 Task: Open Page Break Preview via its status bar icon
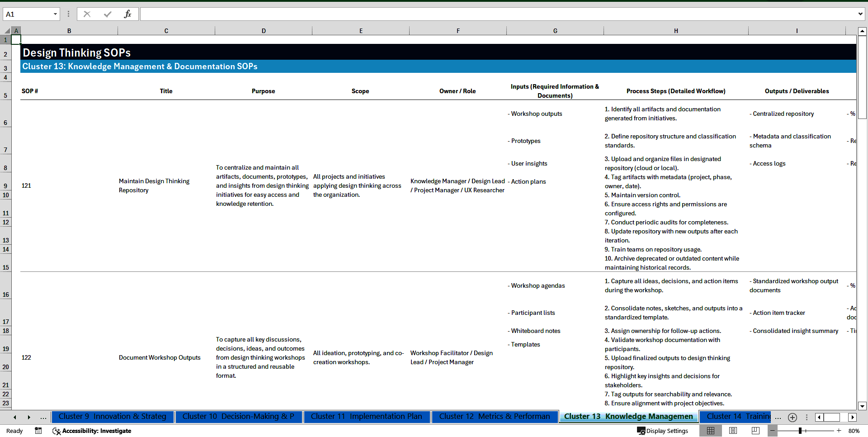point(755,431)
